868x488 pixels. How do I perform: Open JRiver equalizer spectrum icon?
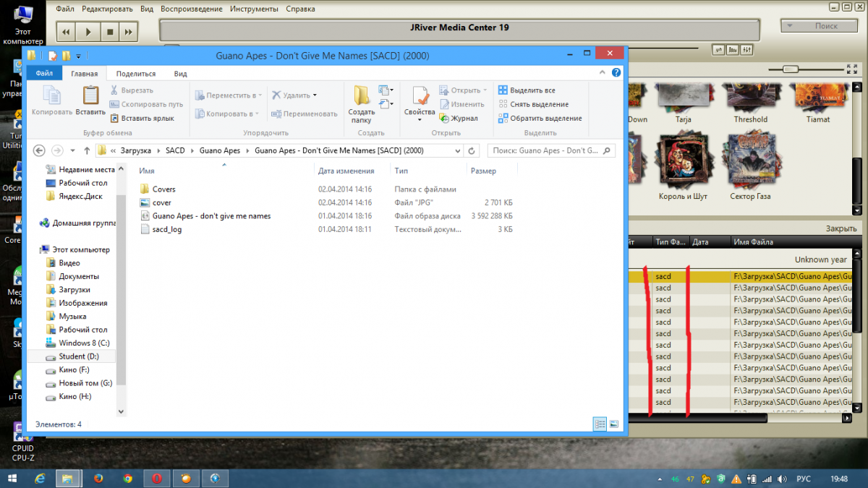733,50
